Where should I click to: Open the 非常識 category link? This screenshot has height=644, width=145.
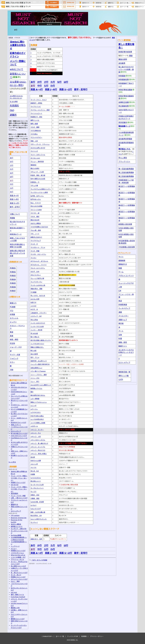pyautogui.click(x=12, y=314)
